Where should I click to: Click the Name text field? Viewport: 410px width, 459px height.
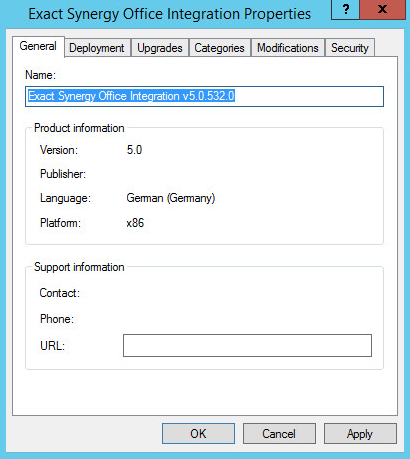tap(204, 96)
